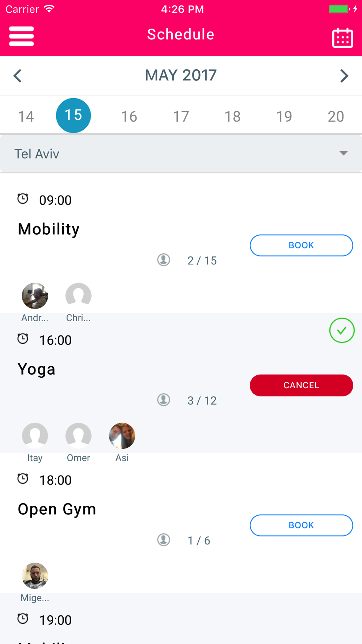Tap the participants icon for Mobility
The image size is (362, 644).
pos(164,260)
